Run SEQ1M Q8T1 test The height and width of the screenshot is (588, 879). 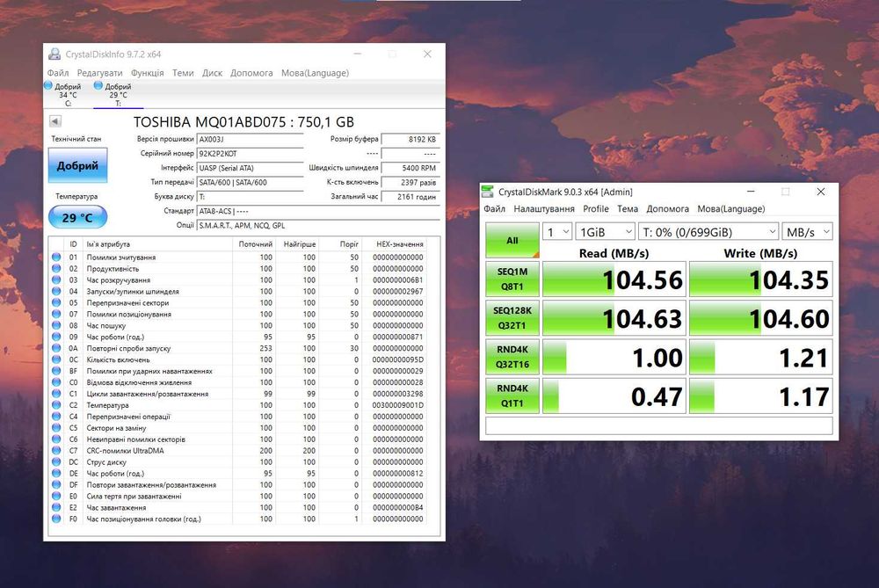coord(512,279)
